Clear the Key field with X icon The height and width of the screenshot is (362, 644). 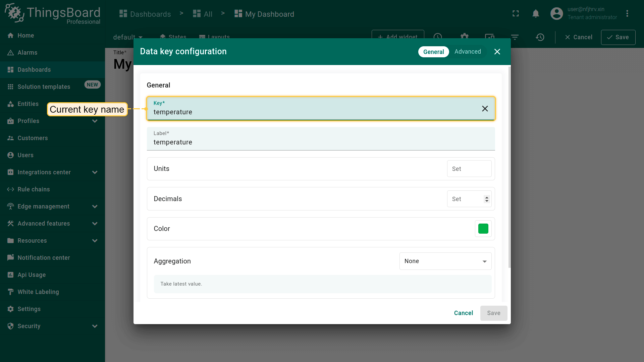click(x=485, y=109)
